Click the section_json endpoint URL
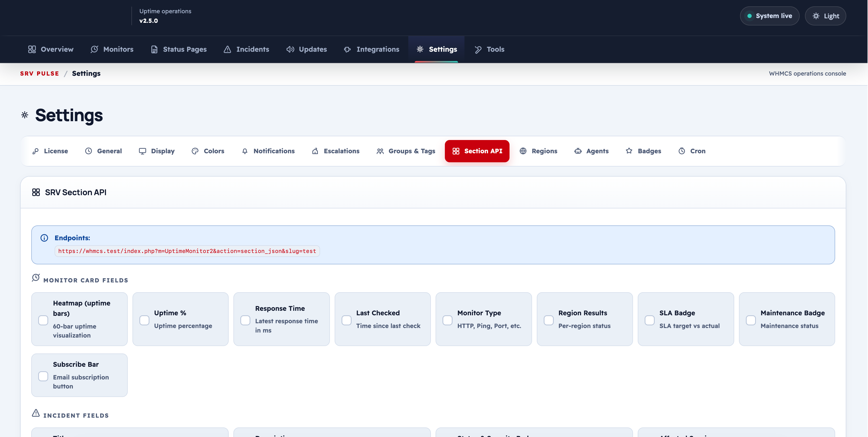 [187, 251]
